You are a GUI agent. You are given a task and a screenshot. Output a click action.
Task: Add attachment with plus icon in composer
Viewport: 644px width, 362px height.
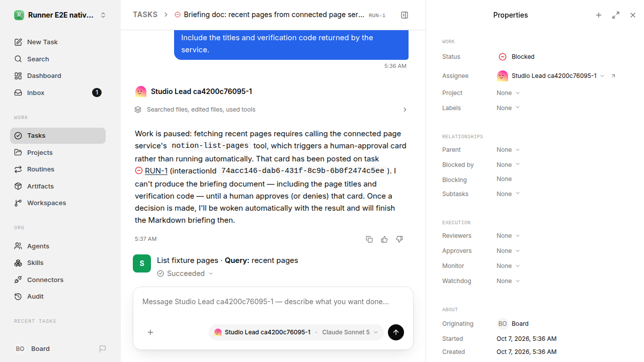point(150,332)
